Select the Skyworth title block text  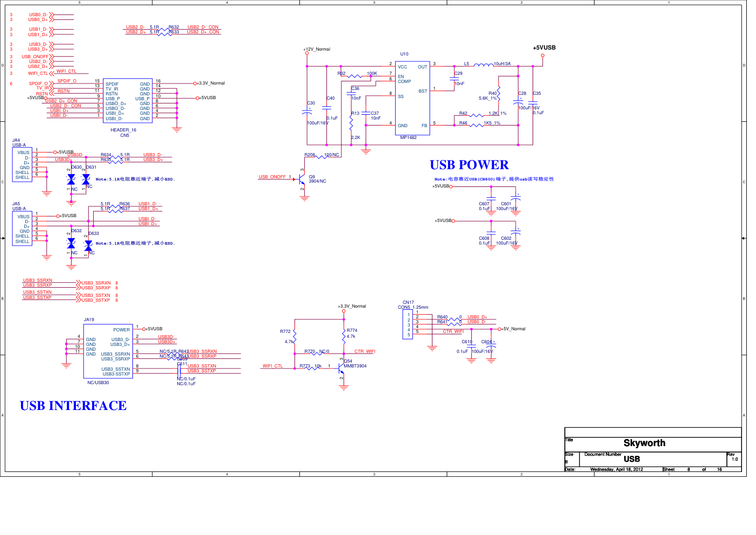pyautogui.click(x=644, y=443)
